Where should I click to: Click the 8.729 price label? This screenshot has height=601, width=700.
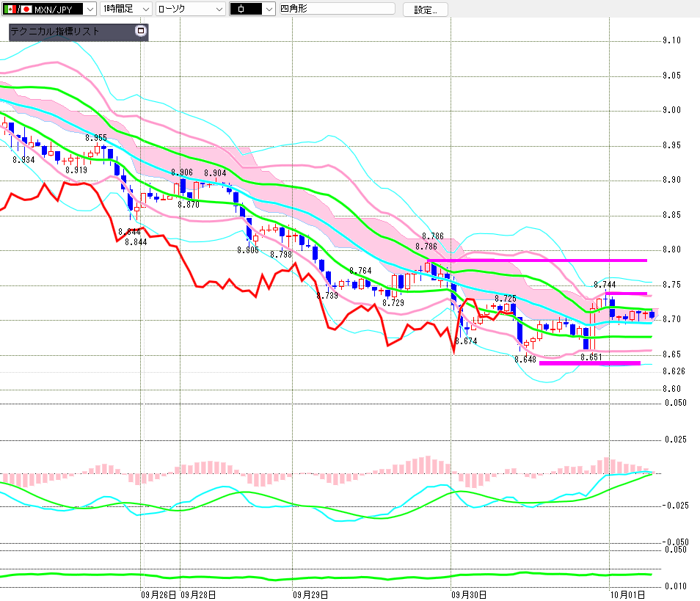(393, 303)
